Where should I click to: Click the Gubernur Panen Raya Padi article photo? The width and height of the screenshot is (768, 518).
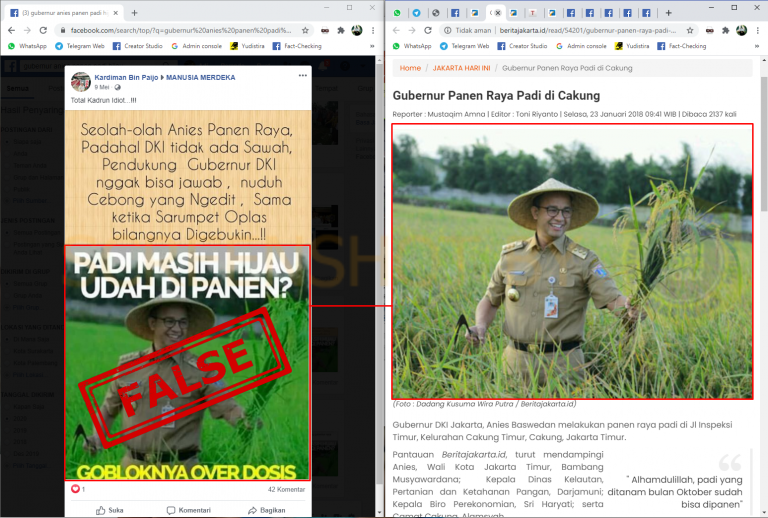(x=572, y=261)
